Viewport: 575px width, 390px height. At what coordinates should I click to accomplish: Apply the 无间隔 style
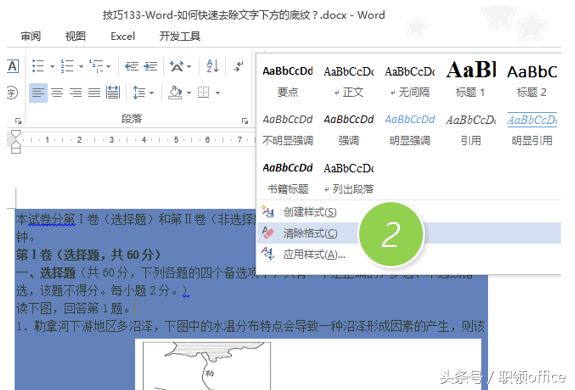pos(410,81)
